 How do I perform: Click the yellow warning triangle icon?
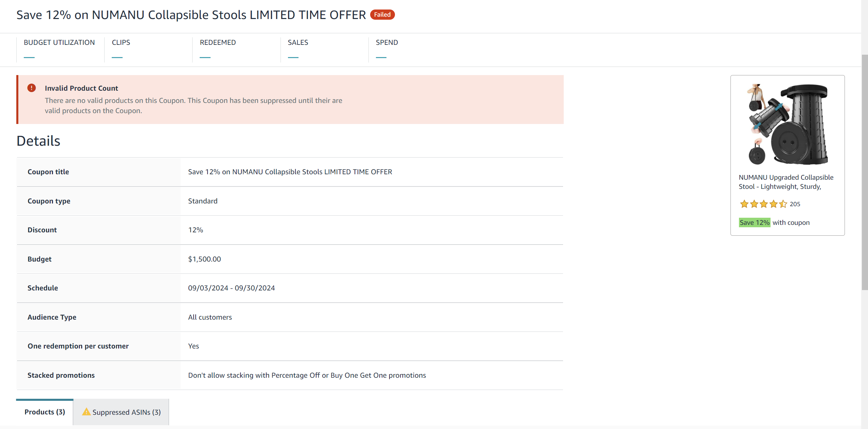coord(86,412)
